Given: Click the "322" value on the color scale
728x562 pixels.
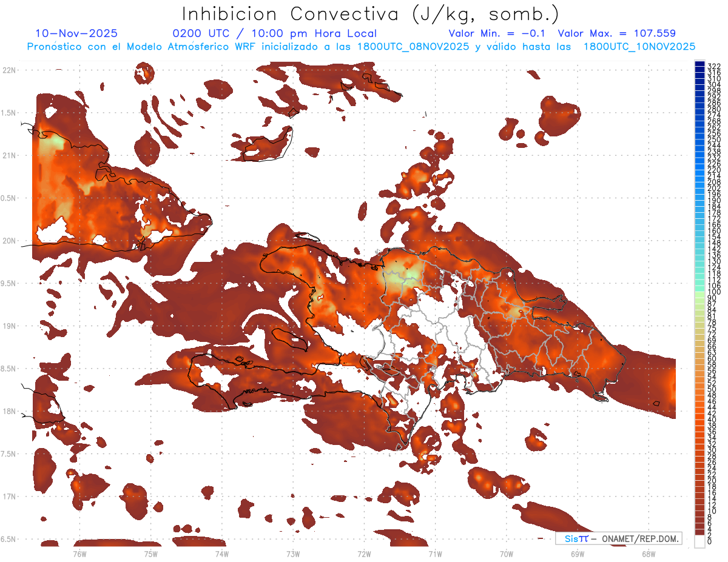Looking at the screenshot, I should pyautogui.click(x=714, y=65).
